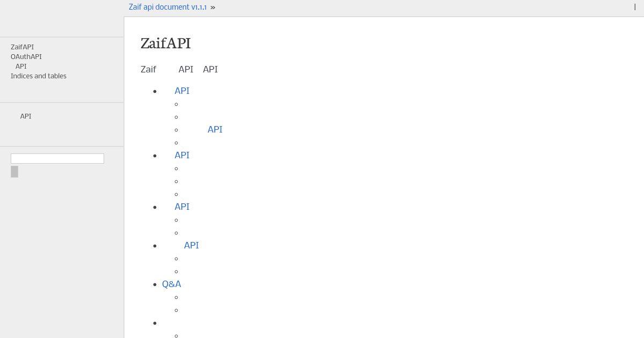The height and width of the screenshot is (338, 644).
Task: Focus the sidebar search input field
Action: tap(57, 158)
